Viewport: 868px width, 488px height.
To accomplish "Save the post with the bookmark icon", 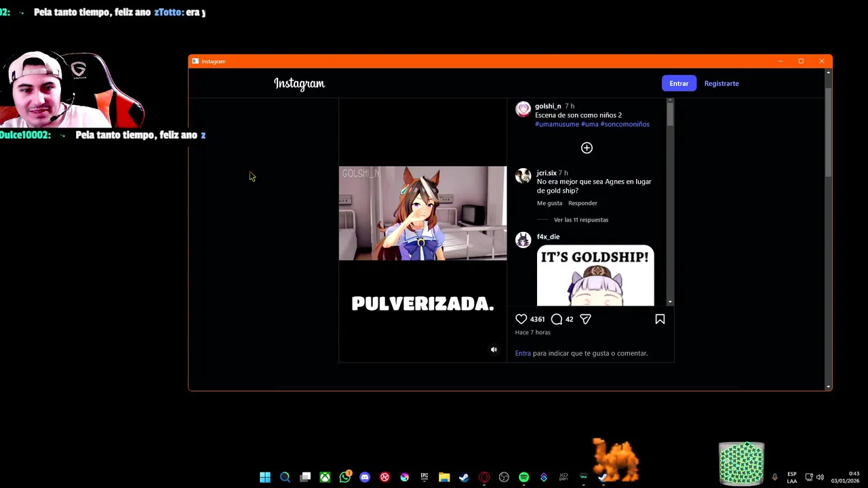I will [660, 319].
